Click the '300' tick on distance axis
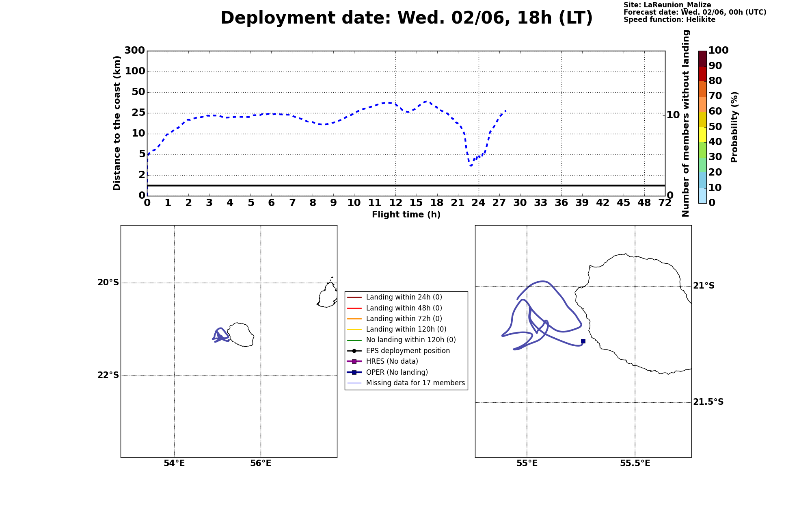 point(134,50)
